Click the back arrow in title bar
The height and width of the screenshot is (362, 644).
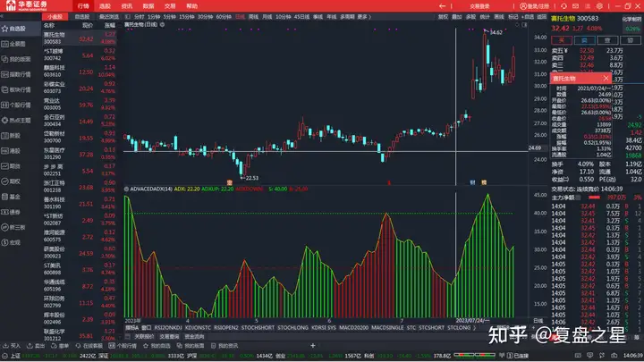[442, 6]
